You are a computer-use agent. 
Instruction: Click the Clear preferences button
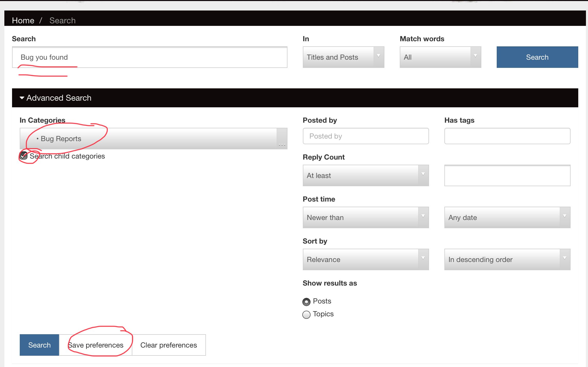(x=169, y=345)
